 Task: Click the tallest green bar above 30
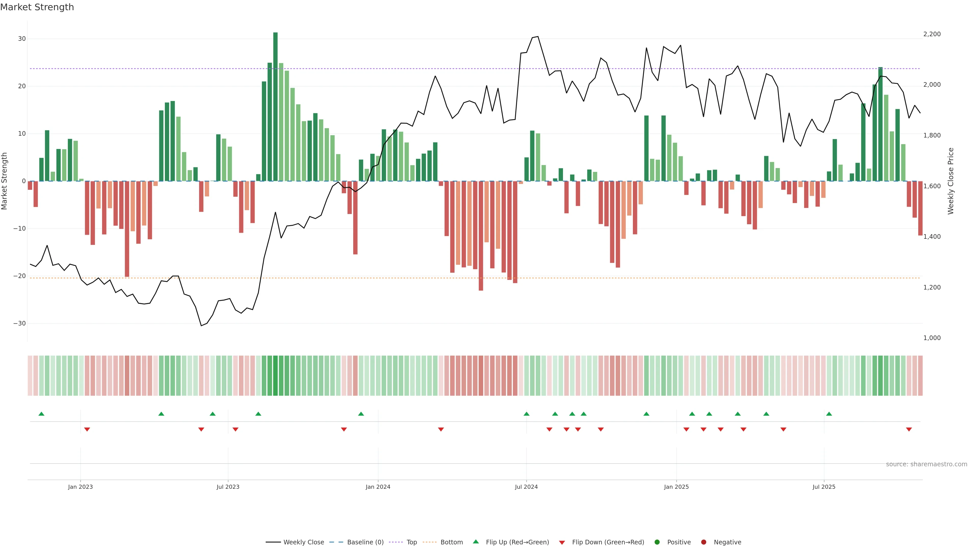pos(275,106)
